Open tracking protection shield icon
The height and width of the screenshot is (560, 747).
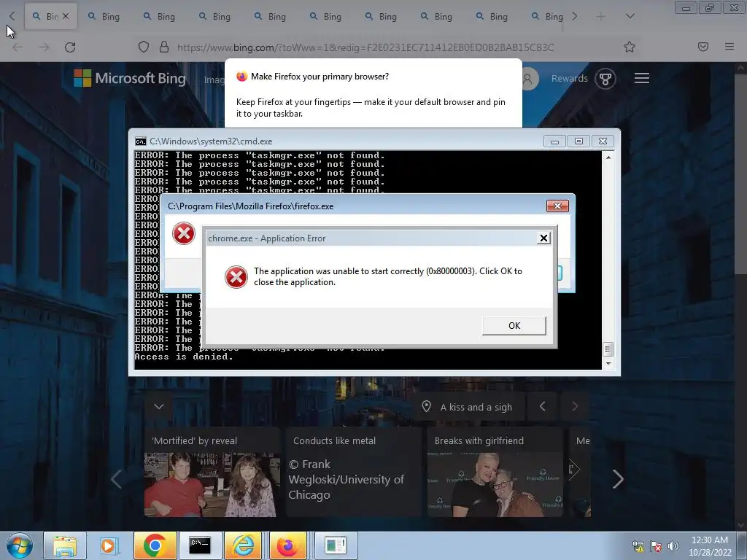(144, 47)
